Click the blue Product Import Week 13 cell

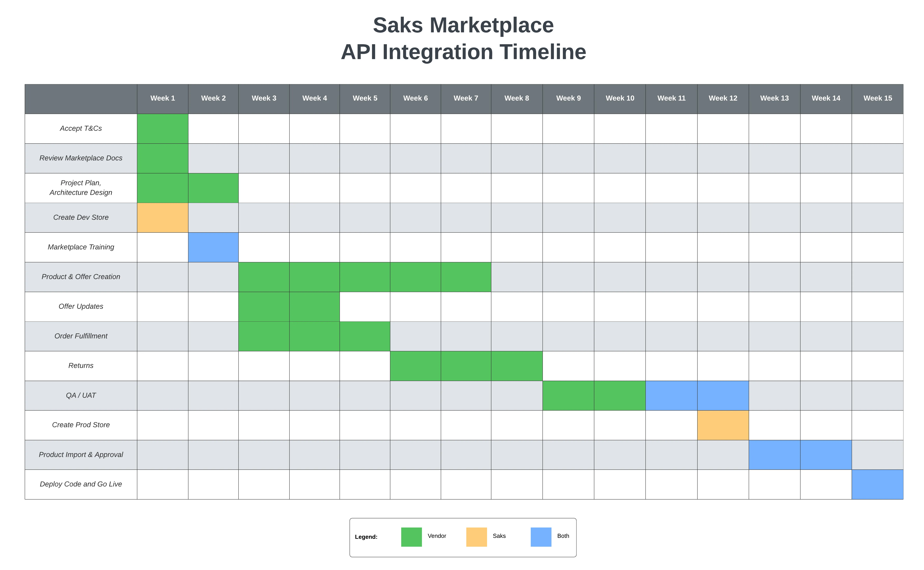tap(774, 455)
